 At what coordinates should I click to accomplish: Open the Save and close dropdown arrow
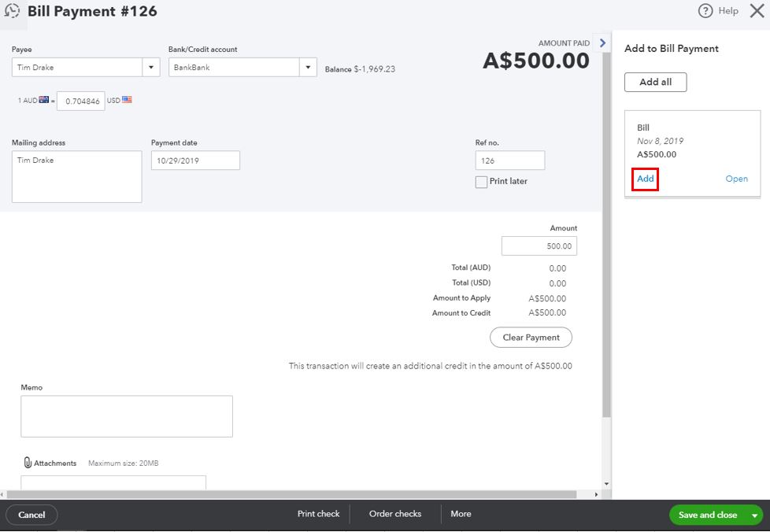[755, 515]
